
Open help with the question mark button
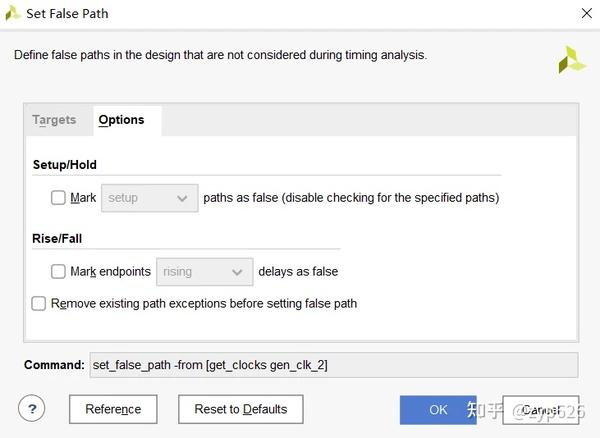33,408
